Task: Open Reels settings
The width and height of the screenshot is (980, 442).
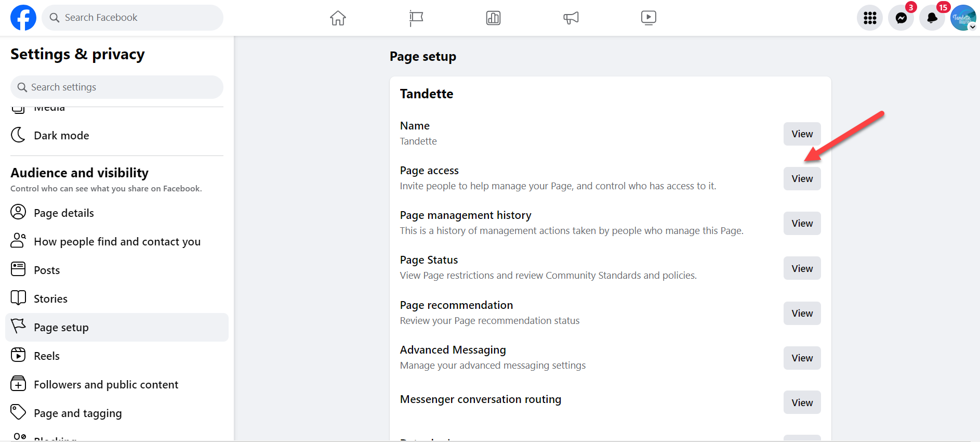Action: coord(117,356)
